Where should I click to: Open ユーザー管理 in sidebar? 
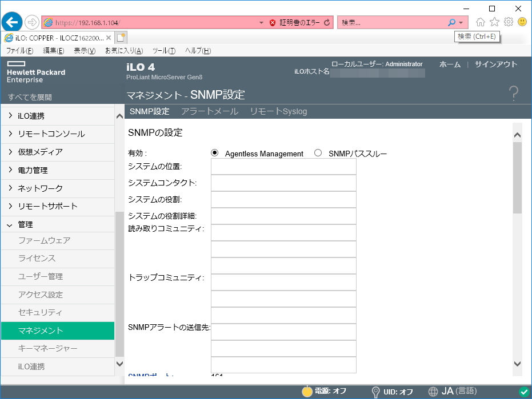click(x=58, y=277)
